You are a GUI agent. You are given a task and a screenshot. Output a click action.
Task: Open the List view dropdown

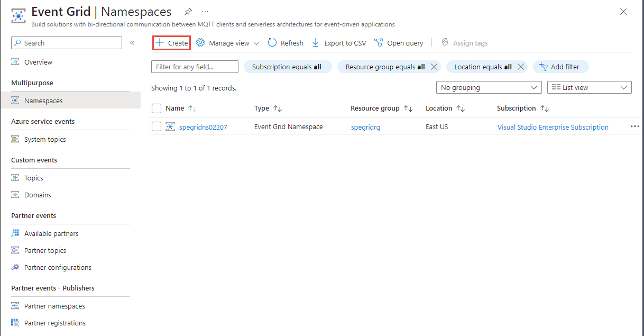pyautogui.click(x=590, y=87)
